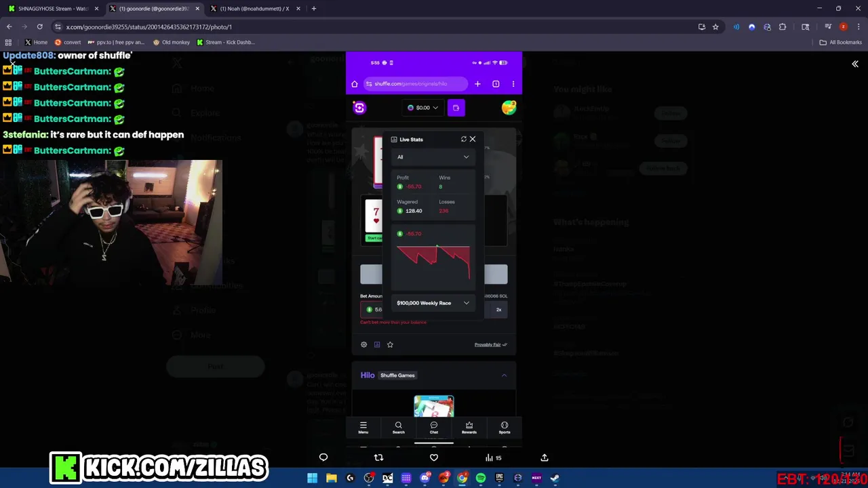Open the Chrome apps grid icon

click(8, 42)
